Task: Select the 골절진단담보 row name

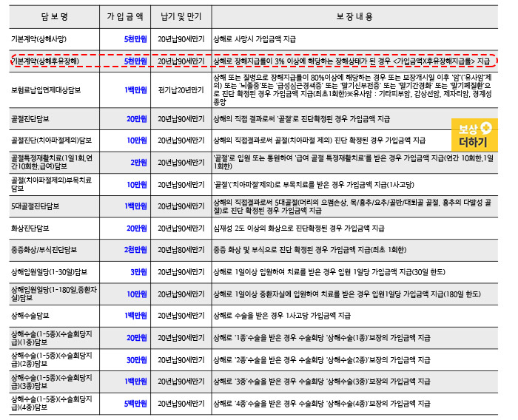Action: coord(33,119)
